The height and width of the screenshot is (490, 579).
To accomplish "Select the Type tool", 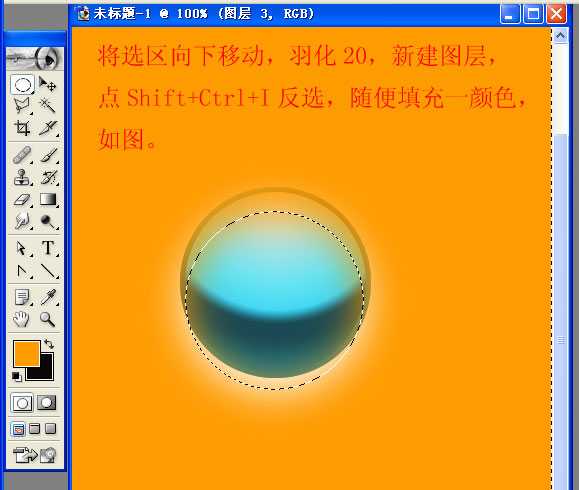I will [x=48, y=248].
